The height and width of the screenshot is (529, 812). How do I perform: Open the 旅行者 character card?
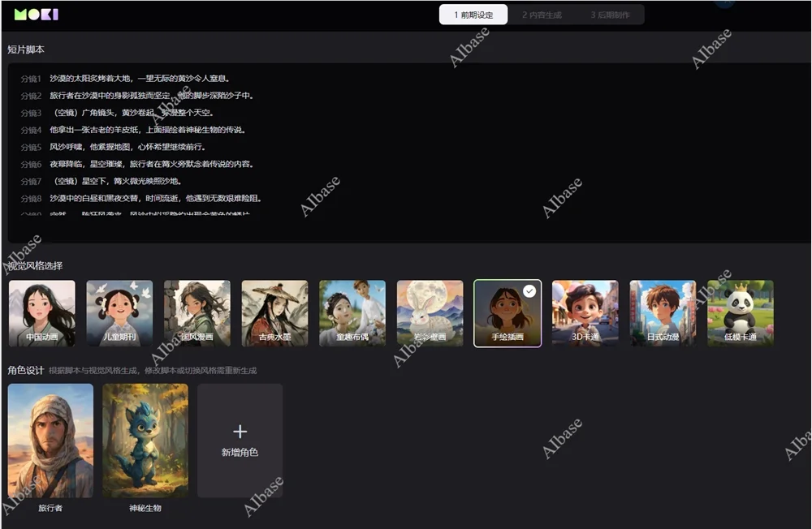(50, 441)
